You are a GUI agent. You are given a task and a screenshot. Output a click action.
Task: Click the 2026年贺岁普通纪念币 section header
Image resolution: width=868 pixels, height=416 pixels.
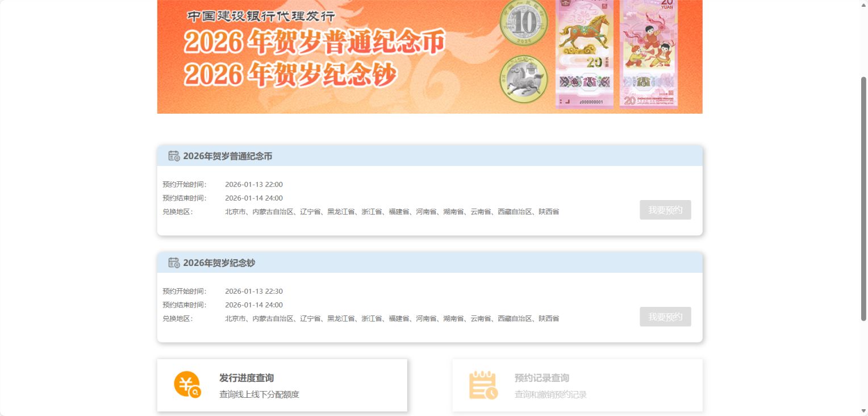click(430, 156)
